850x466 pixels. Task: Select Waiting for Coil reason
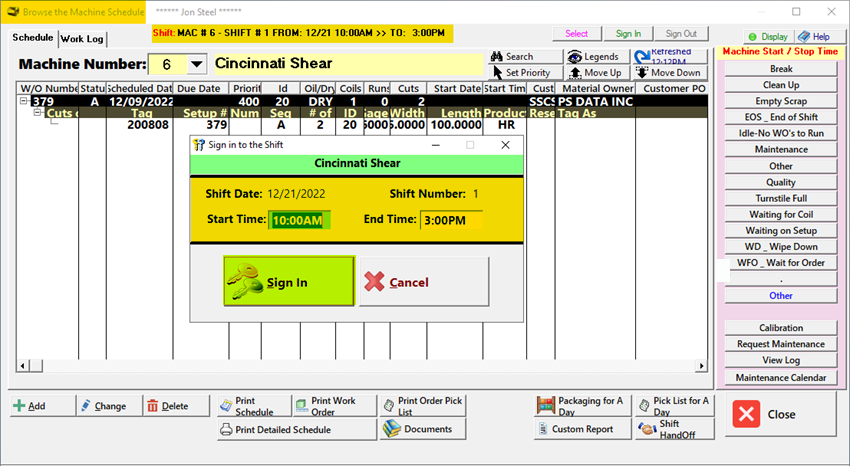tap(781, 215)
